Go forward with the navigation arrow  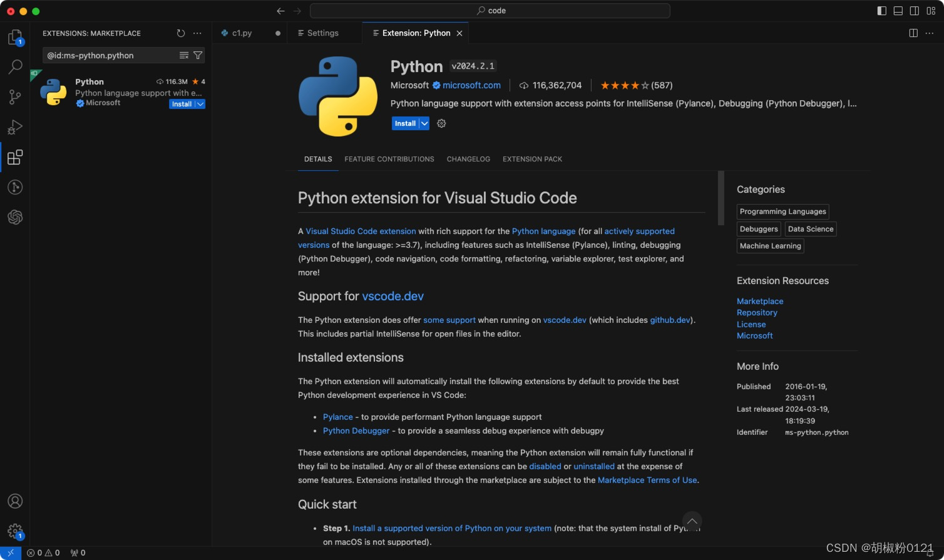(x=297, y=11)
